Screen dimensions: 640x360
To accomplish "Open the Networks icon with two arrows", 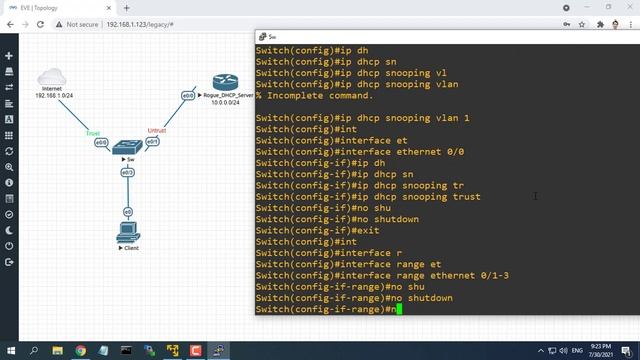I will 9,87.
